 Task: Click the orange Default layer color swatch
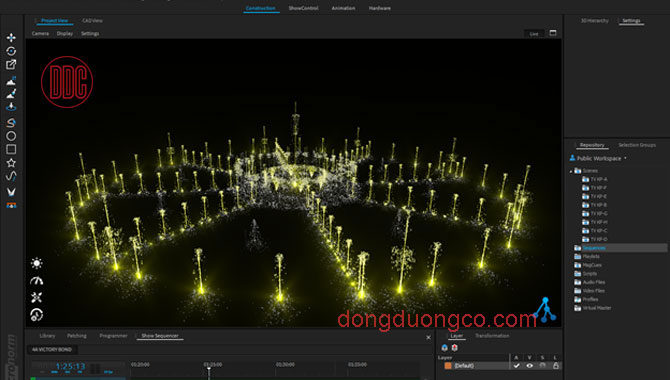click(448, 365)
